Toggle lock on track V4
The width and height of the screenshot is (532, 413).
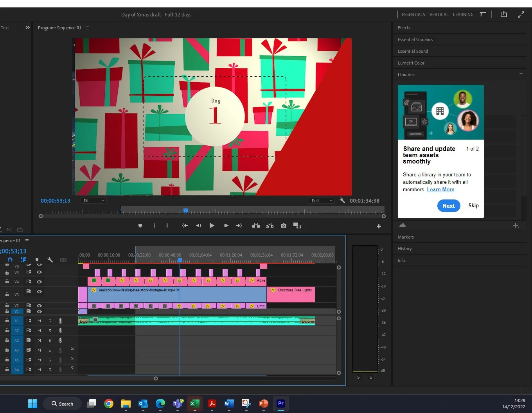[x=7, y=282]
